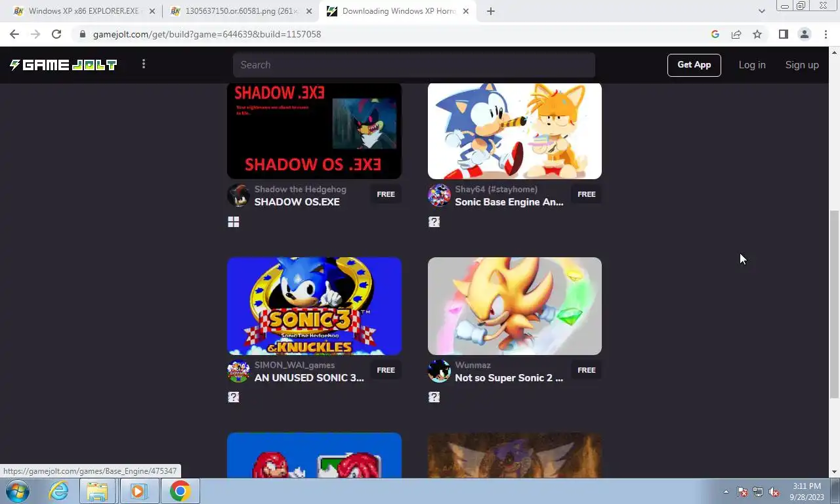Click FREE badge on Sonic Base Engine

(587, 194)
